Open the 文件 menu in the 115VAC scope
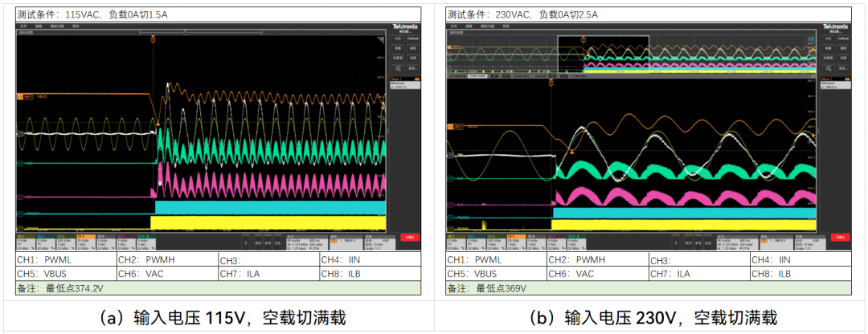The width and height of the screenshot is (868, 334). pos(23,26)
